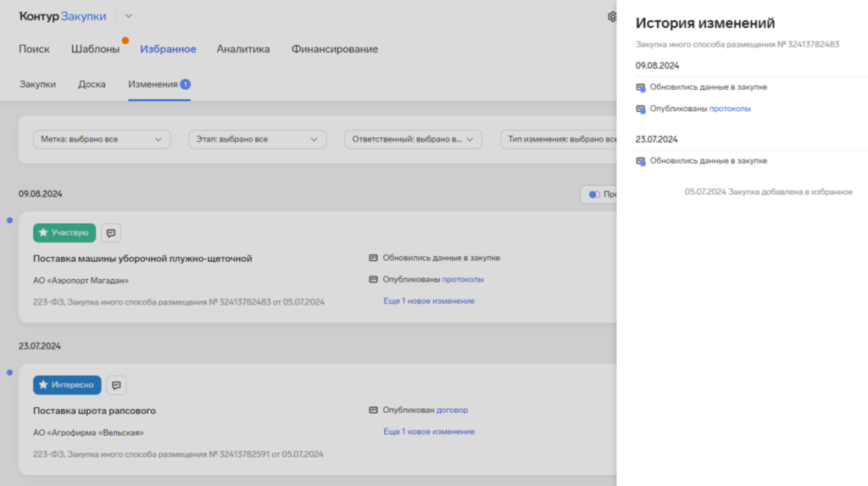Open the Ответственный filter dropdown

point(413,139)
